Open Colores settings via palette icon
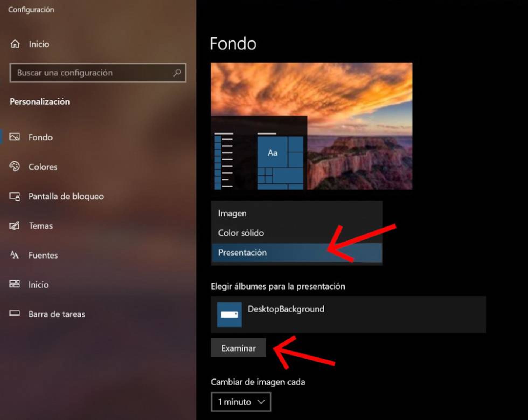Viewport: 528px width, 420px height. pos(15,167)
